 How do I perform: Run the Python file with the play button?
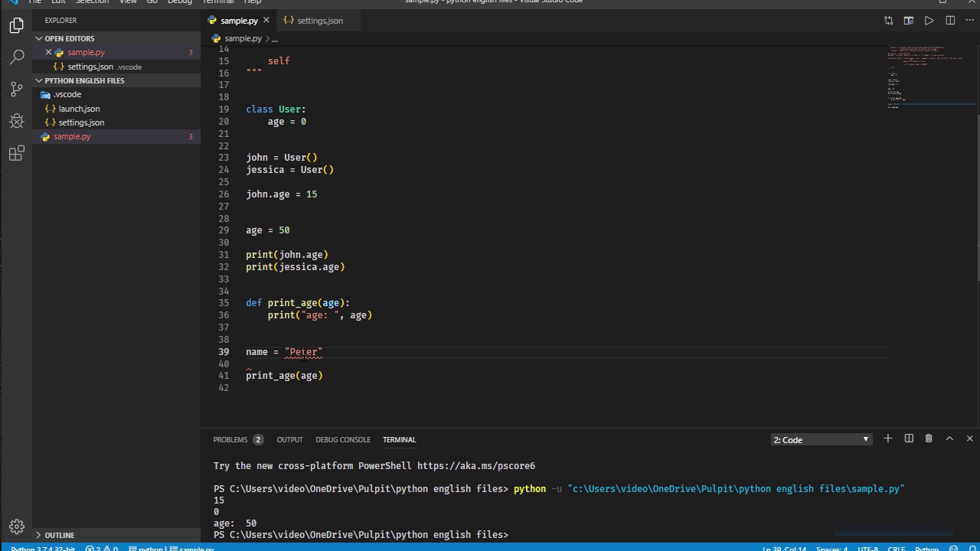[929, 21]
